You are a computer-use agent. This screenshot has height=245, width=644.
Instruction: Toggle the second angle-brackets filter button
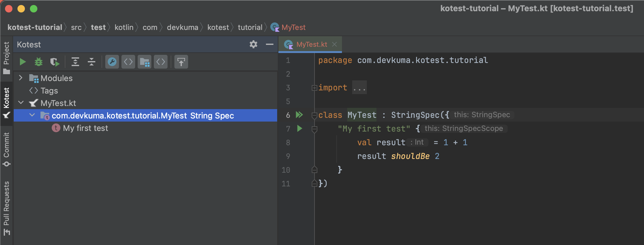click(x=161, y=62)
